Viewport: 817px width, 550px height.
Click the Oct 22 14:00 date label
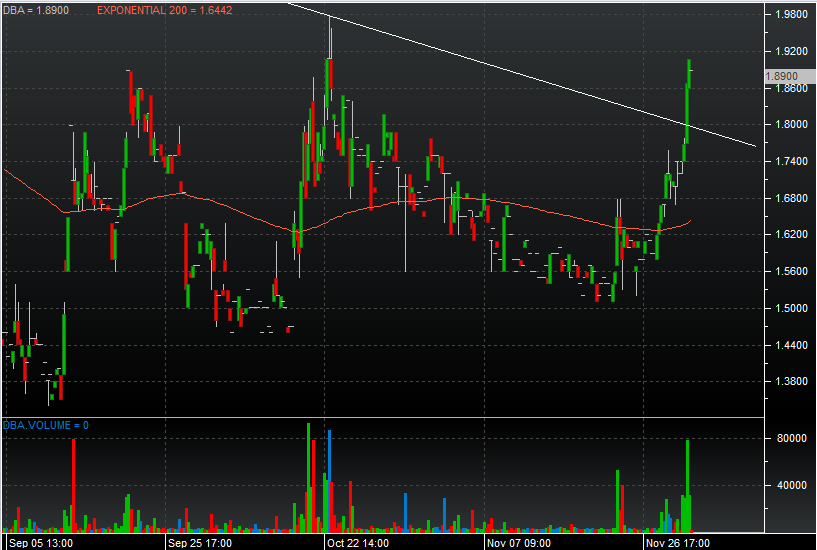(358, 543)
